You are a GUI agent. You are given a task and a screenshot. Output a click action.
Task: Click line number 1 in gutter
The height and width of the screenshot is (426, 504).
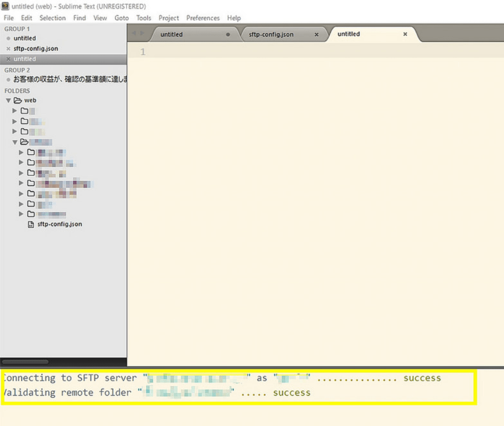pos(143,52)
